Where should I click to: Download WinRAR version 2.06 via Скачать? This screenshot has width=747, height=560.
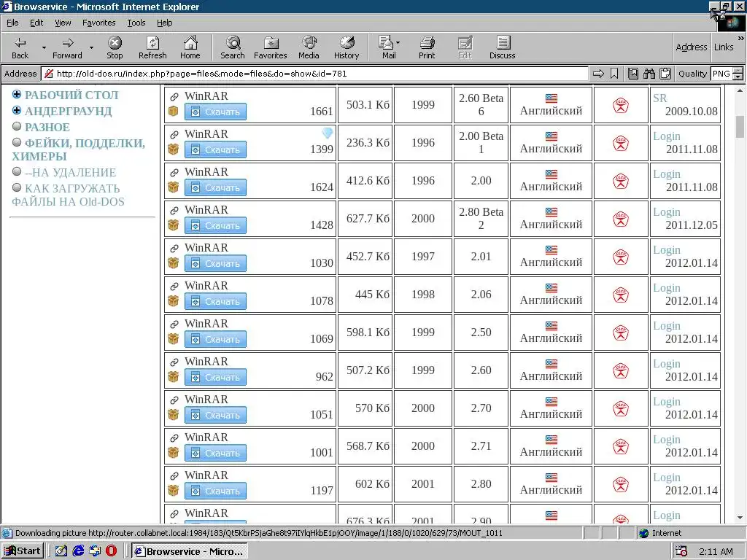pyautogui.click(x=215, y=301)
